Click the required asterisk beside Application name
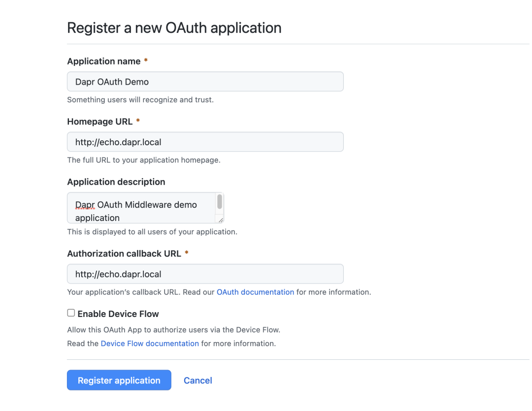 tap(146, 61)
